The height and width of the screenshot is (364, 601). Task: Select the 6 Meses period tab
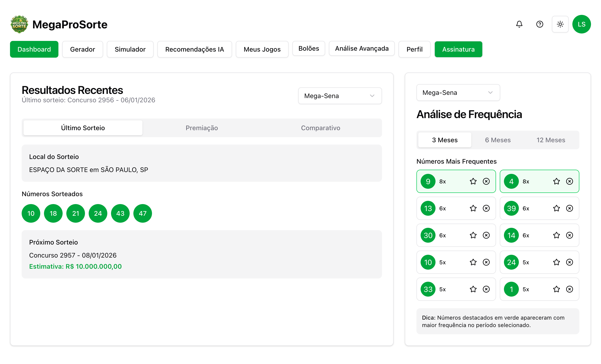[x=498, y=140]
